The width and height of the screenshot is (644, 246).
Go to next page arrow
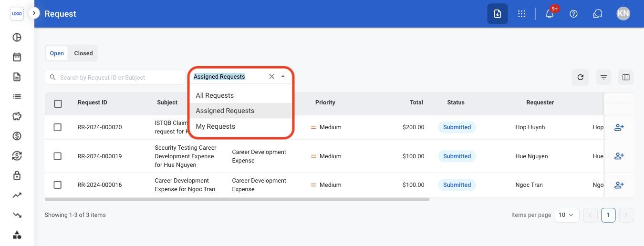tap(626, 215)
